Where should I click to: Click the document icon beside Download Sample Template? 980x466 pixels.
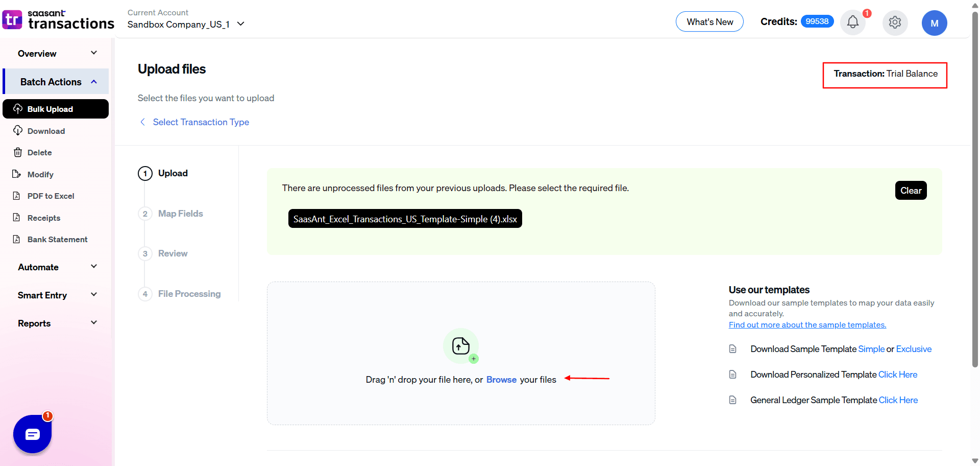tap(732, 349)
